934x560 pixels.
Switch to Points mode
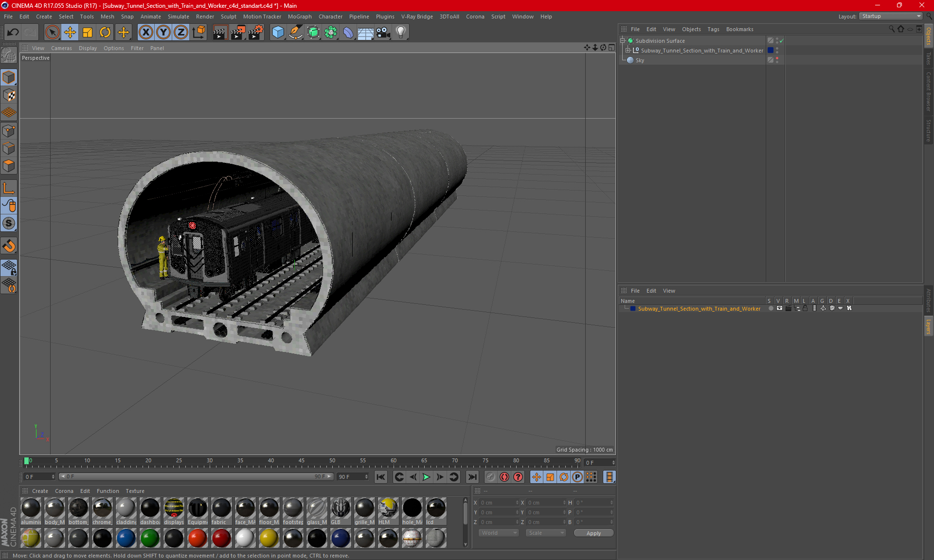(x=9, y=130)
